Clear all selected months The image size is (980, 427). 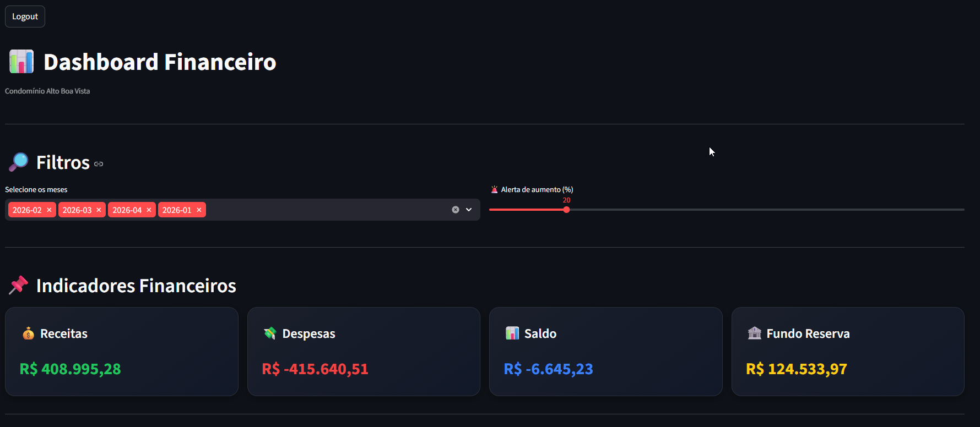point(456,210)
